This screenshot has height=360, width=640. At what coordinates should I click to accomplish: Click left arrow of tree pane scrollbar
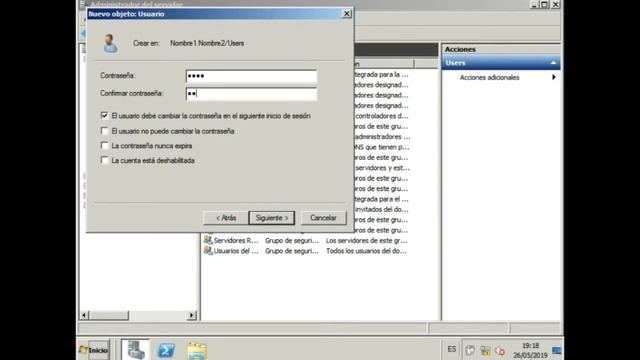click(84, 315)
